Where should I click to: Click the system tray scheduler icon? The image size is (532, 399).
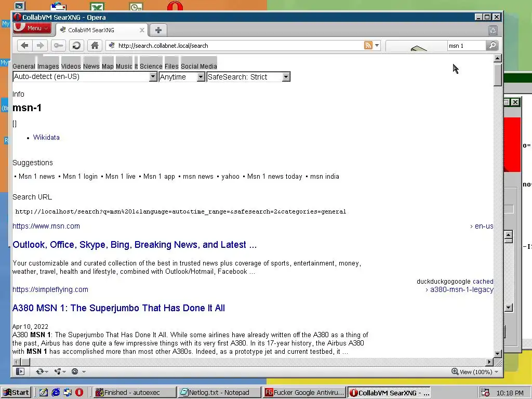click(x=485, y=393)
